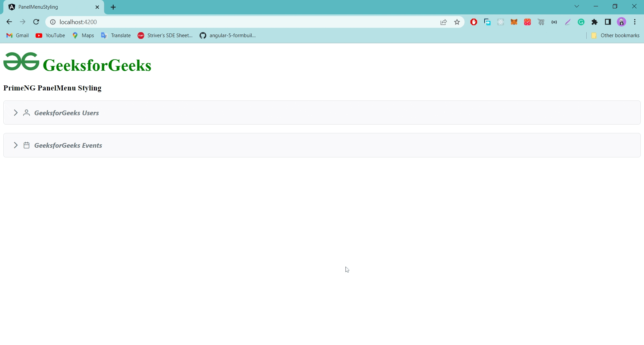Share this page using the share icon
Viewport: 644px width, 345px height.
coord(444,22)
